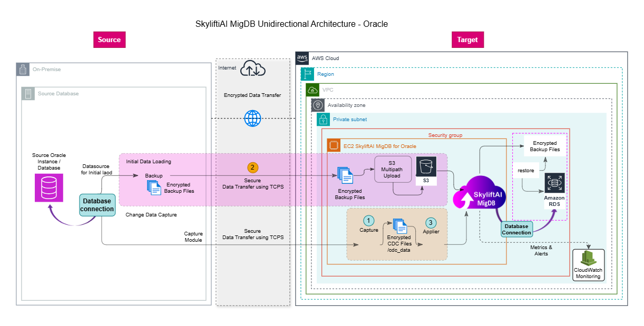
Task: Click the pink Target label
Action: pos(467,39)
